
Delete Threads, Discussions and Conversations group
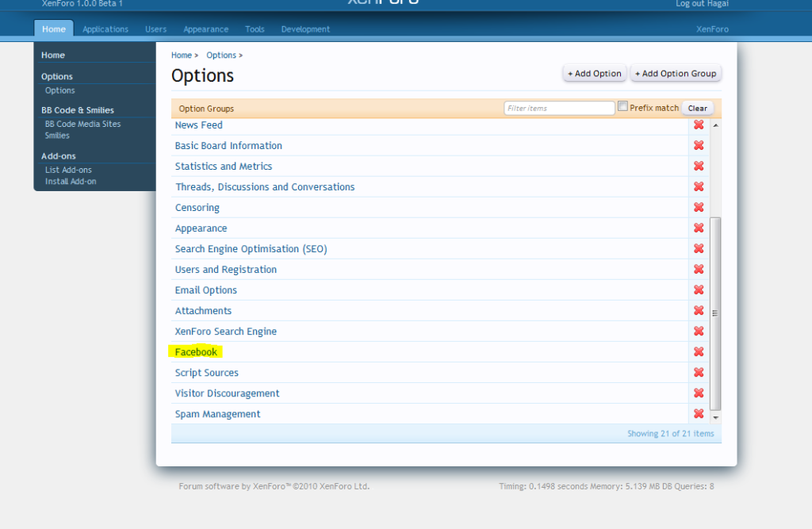tap(699, 187)
